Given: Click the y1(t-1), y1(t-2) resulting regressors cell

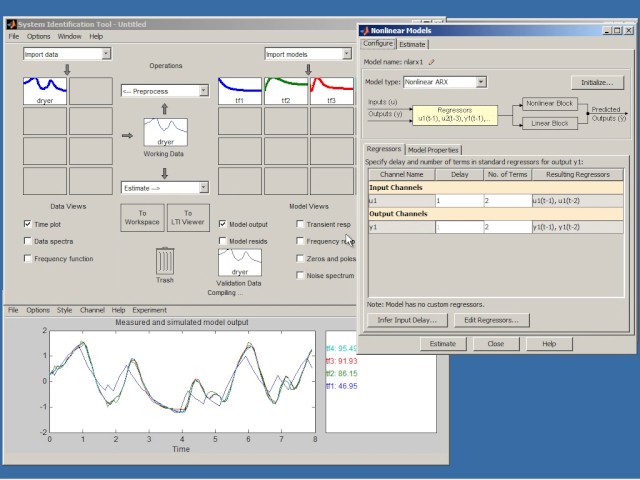Looking at the screenshot, I should pyautogui.click(x=578, y=227).
